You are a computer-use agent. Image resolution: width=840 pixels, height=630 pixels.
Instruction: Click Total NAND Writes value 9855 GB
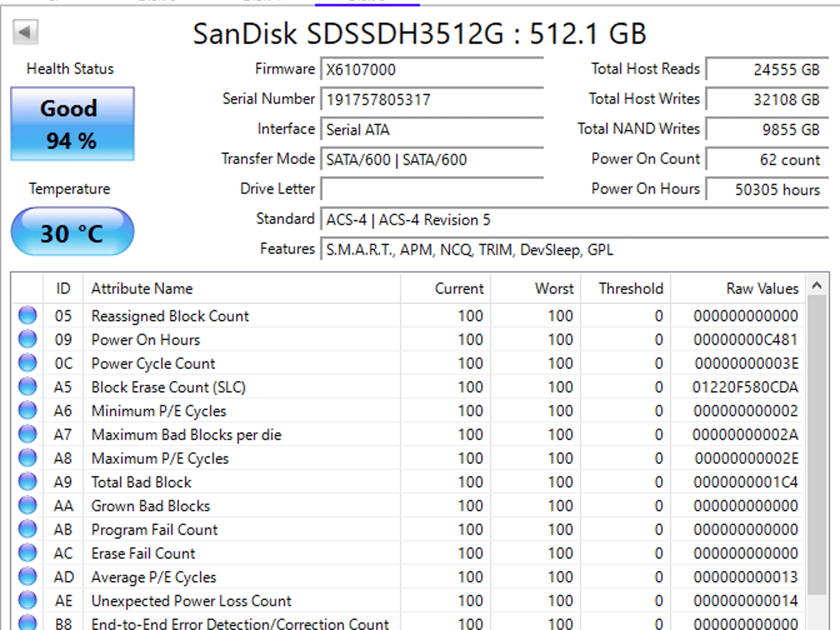[x=767, y=129]
